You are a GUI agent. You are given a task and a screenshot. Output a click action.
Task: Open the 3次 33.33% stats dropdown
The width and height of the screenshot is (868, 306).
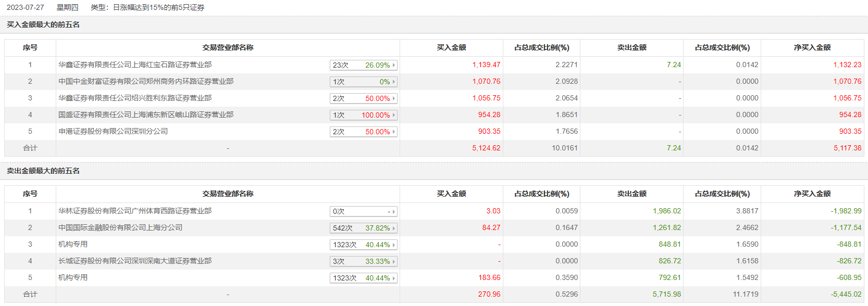[x=363, y=261]
